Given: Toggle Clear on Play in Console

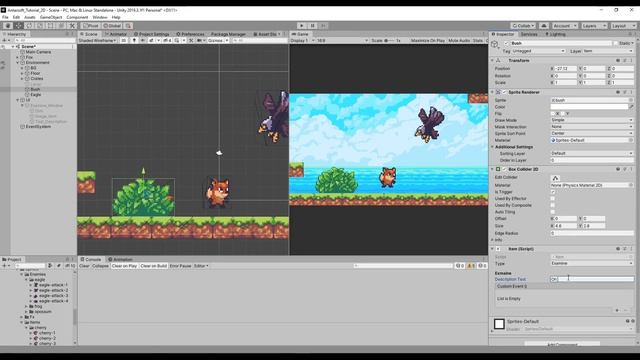Looking at the screenshot, I should pos(124,266).
